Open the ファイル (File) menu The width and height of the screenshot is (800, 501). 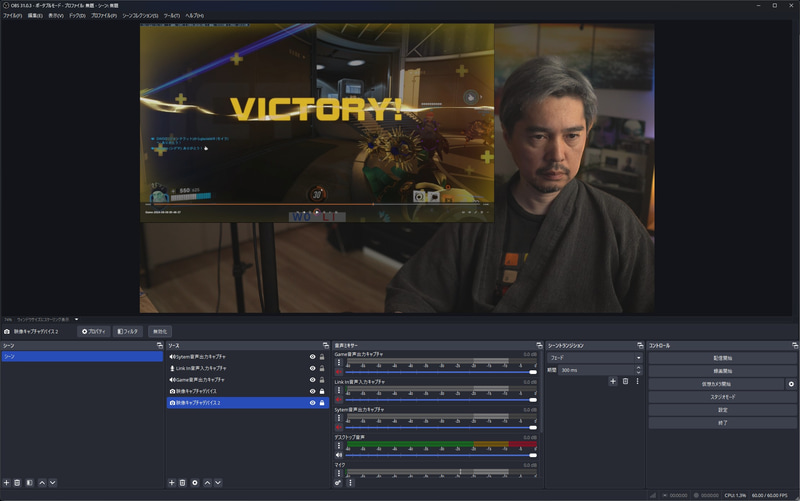click(13, 16)
